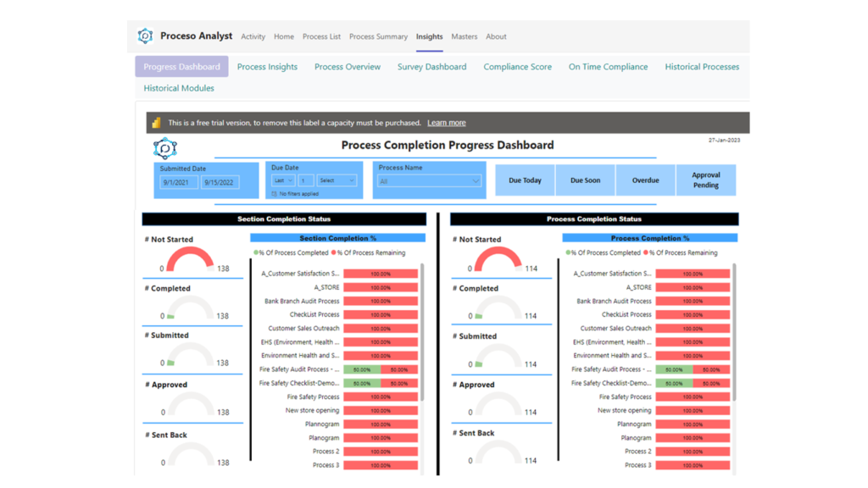Click the Section Status Not Started gauge

coord(190,259)
